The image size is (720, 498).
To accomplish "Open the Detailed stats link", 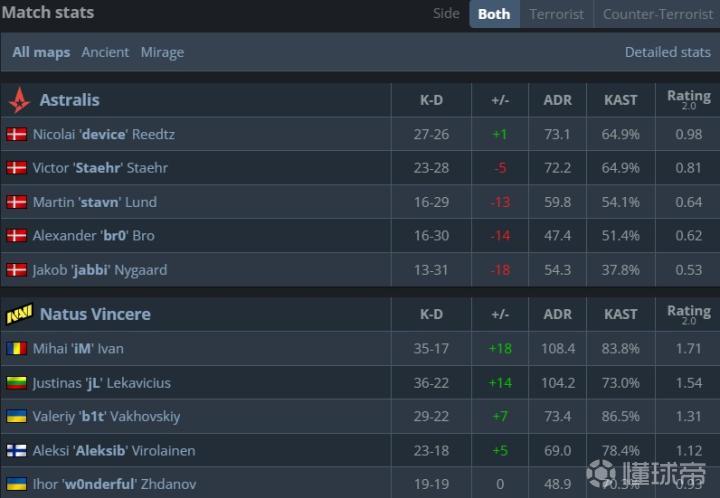I will (667, 52).
